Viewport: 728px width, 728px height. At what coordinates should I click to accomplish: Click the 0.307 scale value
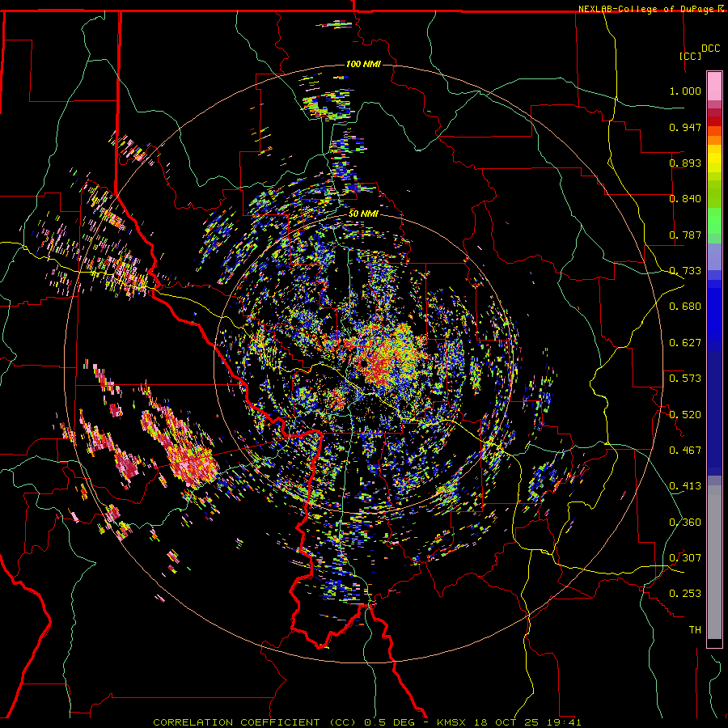click(x=685, y=557)
